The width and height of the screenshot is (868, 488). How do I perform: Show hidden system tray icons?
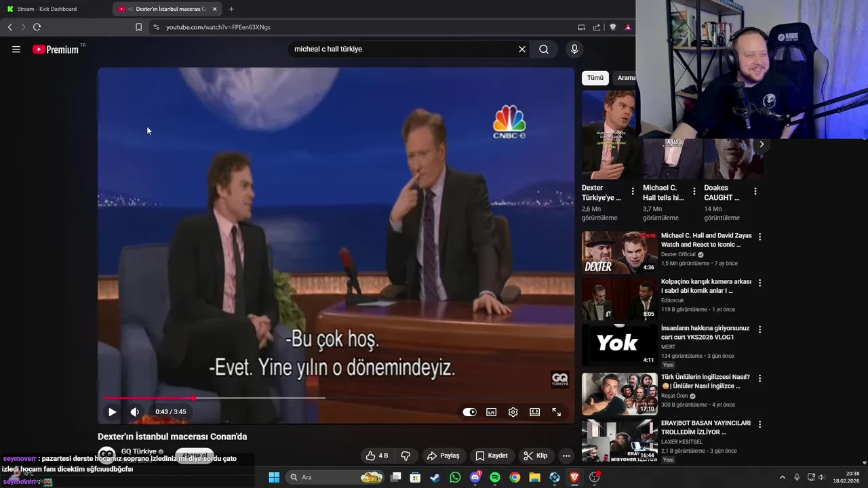782,477
